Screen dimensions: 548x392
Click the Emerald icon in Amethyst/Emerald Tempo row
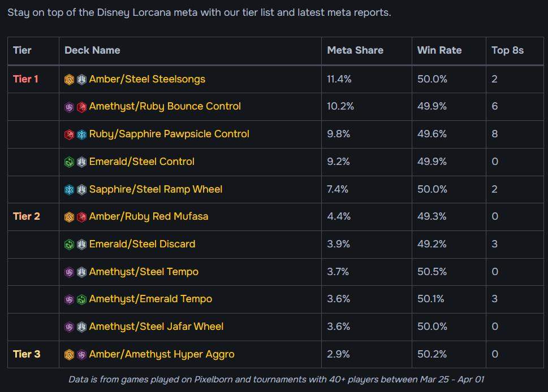pyautogui.click(x=81, y=299)
